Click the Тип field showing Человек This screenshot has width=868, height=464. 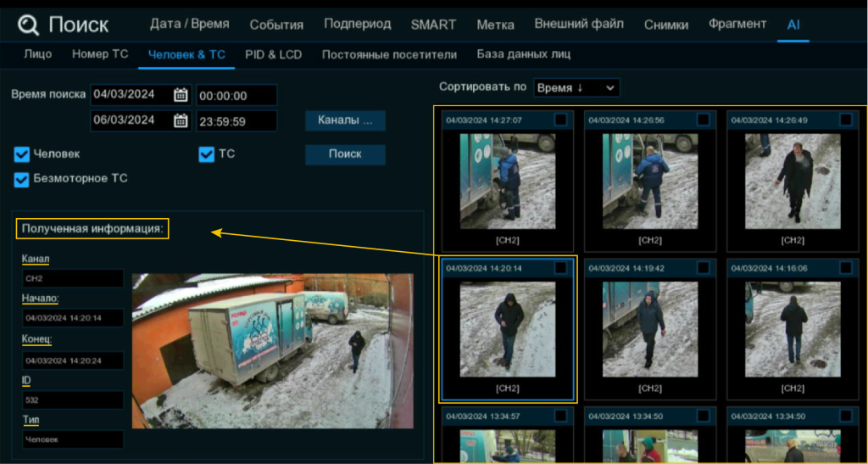click(73, 439)
